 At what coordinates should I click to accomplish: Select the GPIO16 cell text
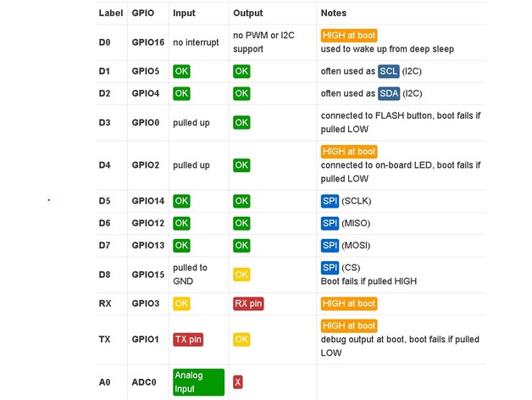(148, 42)
